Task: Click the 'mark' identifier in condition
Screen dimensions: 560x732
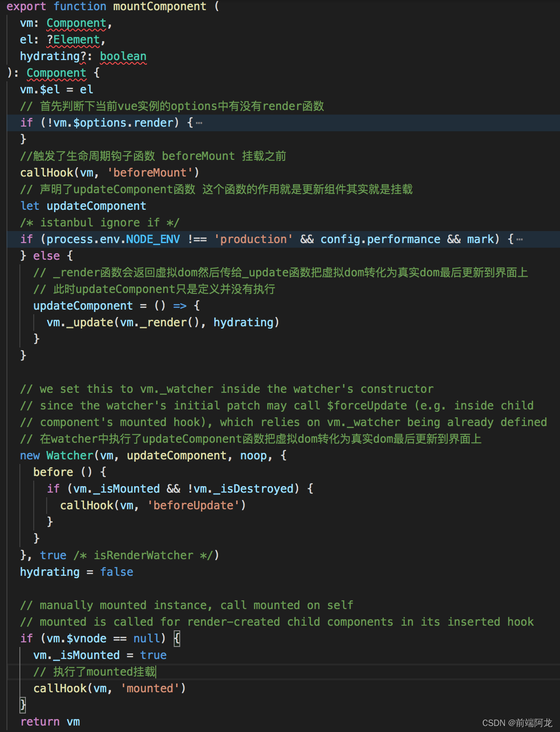Action: (x=481, y=239)
